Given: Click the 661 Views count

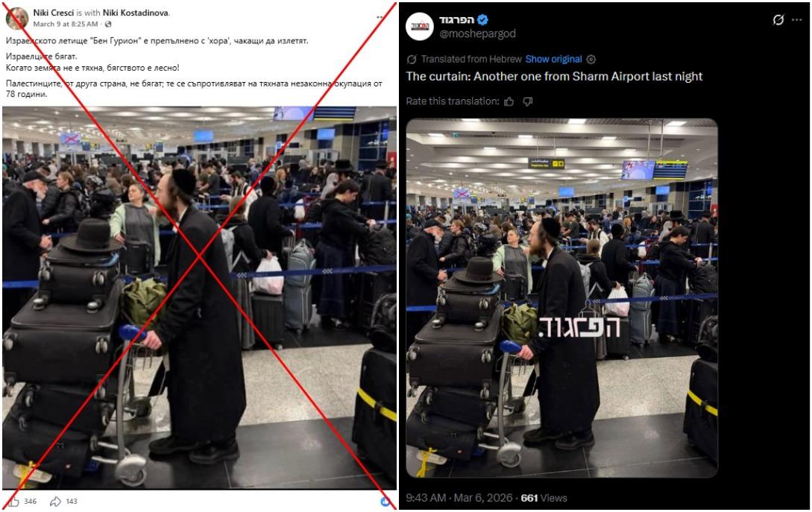Looking at the screenshot, I should (544, 498).
